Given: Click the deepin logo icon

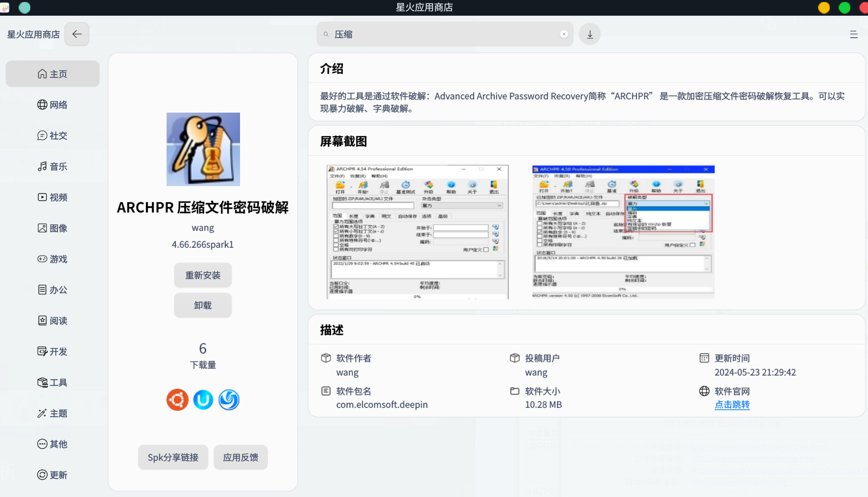Looking at the screenshot, I should [229, 400].
